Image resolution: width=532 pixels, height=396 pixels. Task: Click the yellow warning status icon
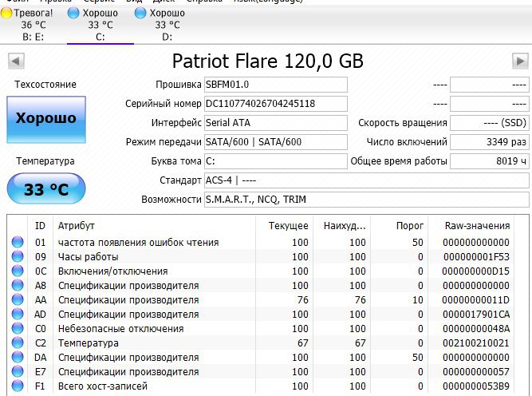(x=6, y=13)
